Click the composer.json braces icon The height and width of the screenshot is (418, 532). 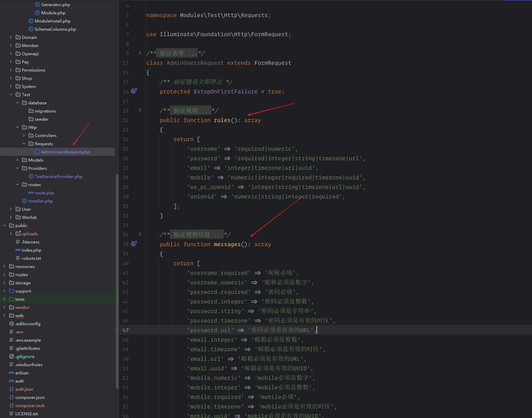(x=12, y=397)
